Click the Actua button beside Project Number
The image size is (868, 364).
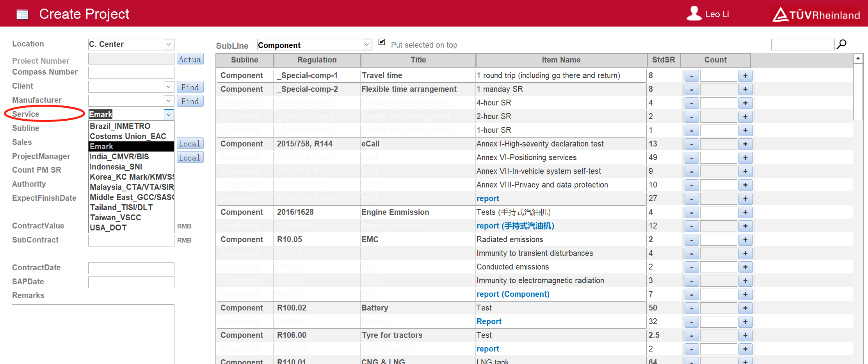coord(190,59)
